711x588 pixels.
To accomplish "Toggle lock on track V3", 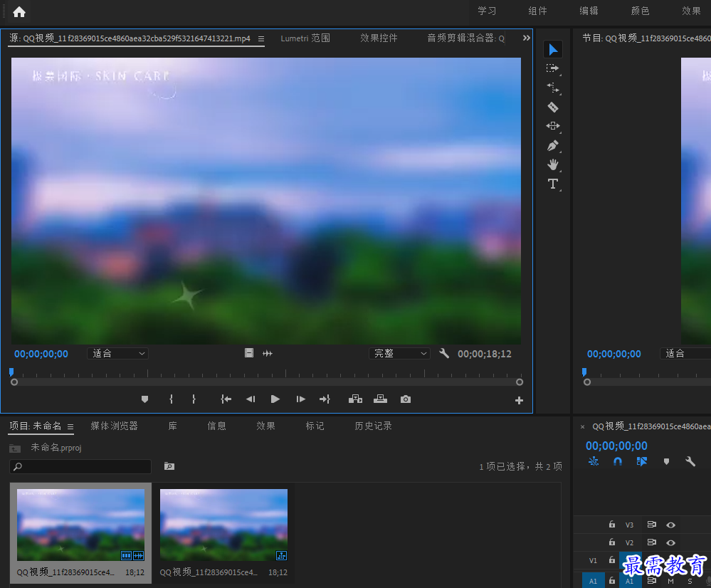I will pos(611,525).
